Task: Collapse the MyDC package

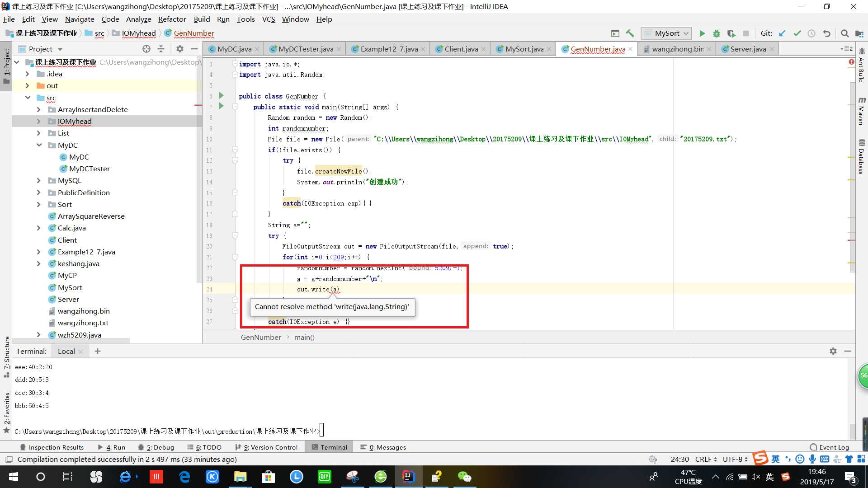Action: coord(39,145)
